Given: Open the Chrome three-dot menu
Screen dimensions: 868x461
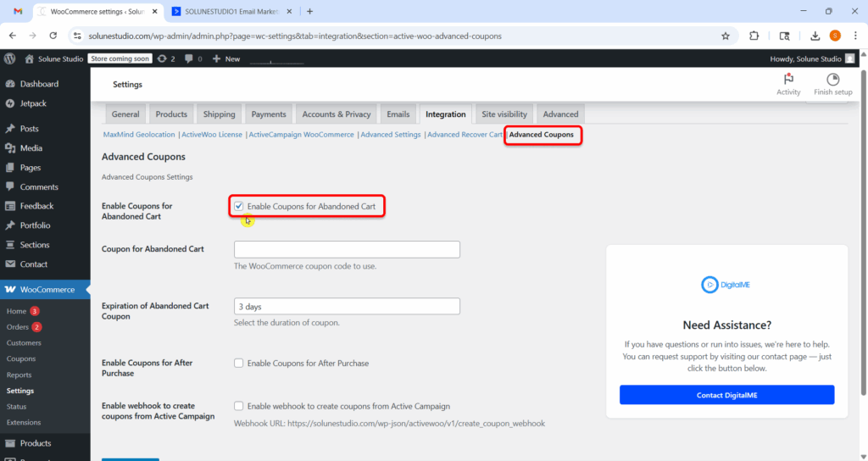Looking at the screenshot, I should [854, 36].
